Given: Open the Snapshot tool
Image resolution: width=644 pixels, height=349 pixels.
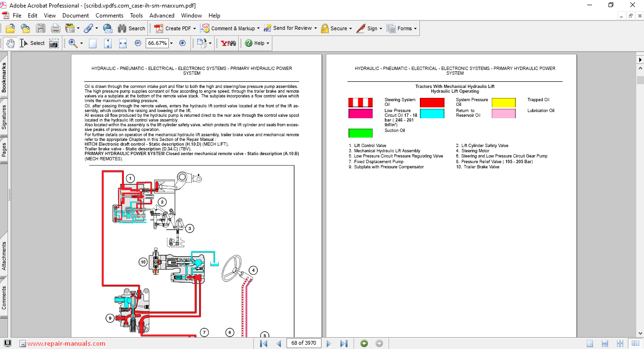Looking at the screenshot, I should [x=54, y=43].
